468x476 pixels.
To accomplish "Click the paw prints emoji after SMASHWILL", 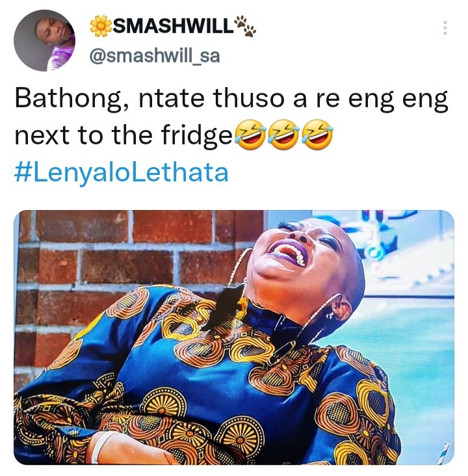I will pyautogui.click(x=245, y=25).
